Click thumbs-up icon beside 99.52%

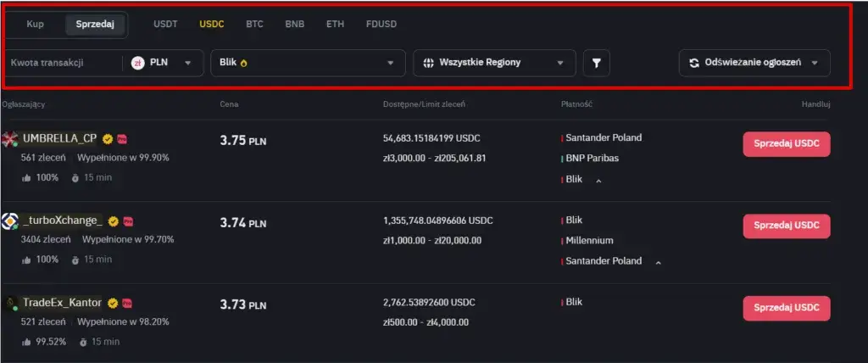(26, 342)
